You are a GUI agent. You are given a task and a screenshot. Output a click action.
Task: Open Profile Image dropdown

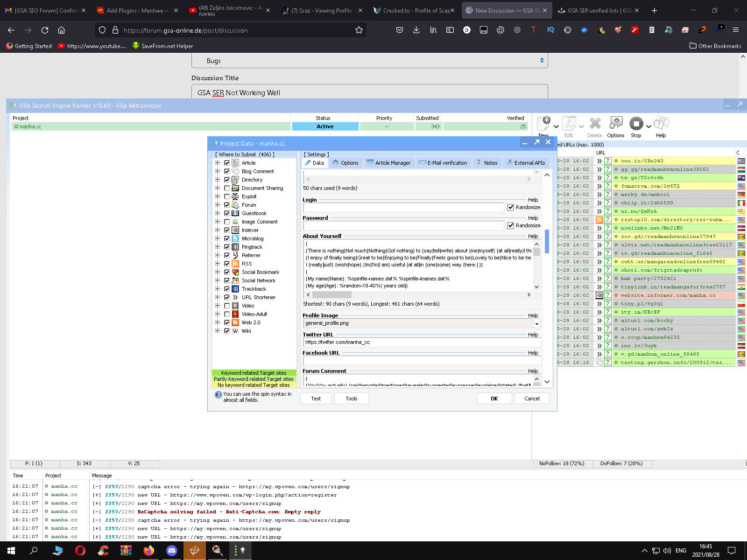[x=537, y=323]
